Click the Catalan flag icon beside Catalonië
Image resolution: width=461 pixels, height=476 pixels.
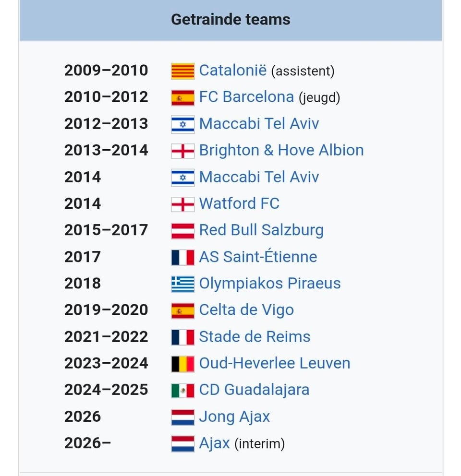coord(182,71)
